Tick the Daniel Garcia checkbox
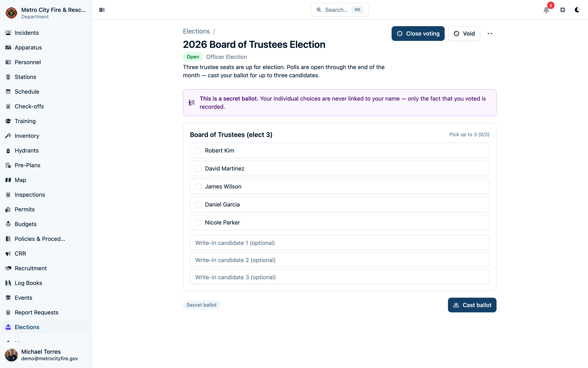 coord(198,204)
